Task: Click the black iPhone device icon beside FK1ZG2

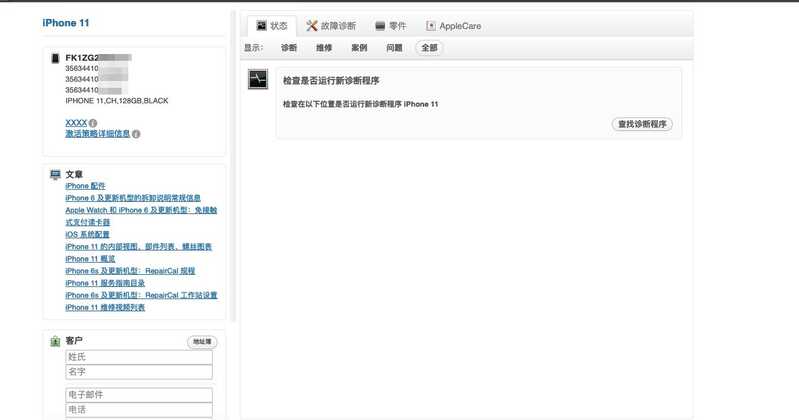Action: [55, 58]
